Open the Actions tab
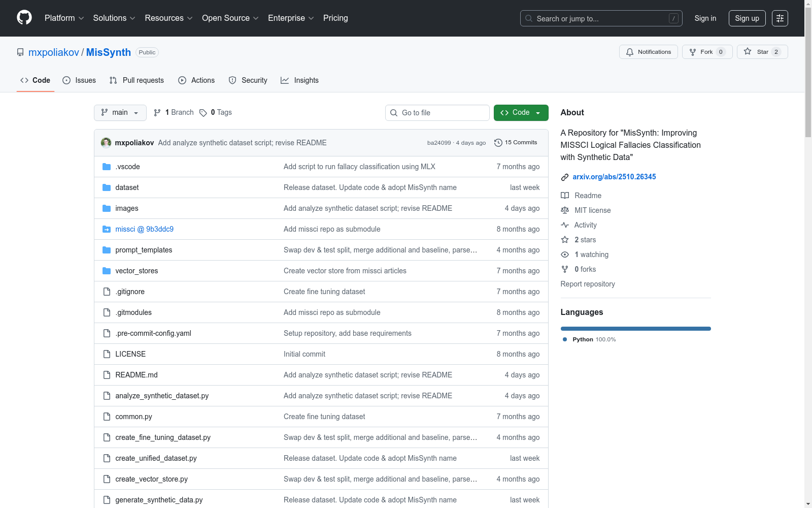 [196, 80]
